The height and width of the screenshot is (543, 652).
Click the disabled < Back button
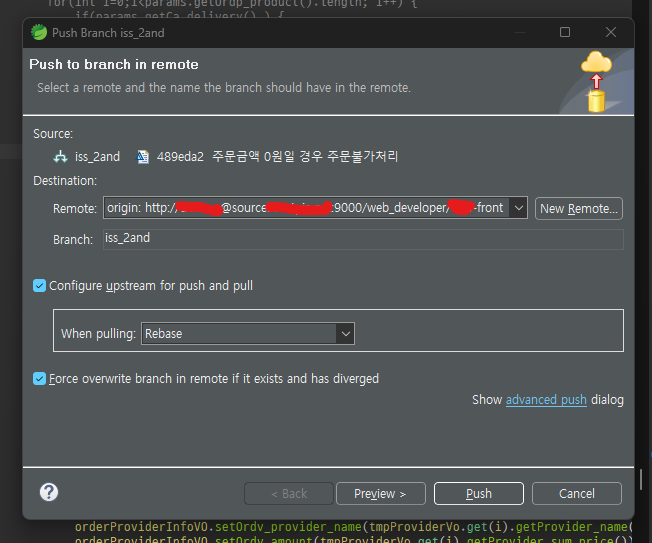tap(289, 494)
